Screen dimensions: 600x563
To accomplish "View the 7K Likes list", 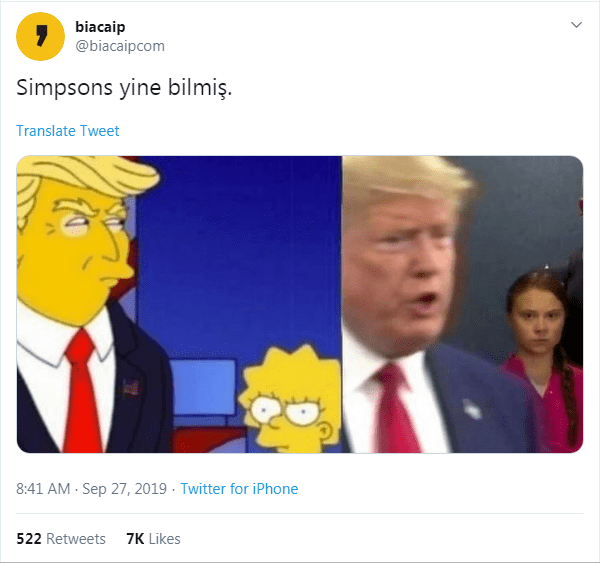I will [x=153, y=539].
